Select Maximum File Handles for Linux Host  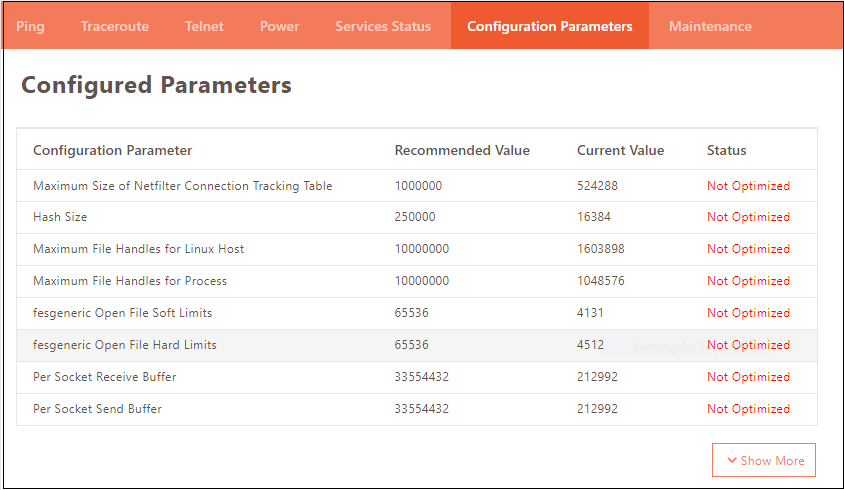(x=138, y=249)
